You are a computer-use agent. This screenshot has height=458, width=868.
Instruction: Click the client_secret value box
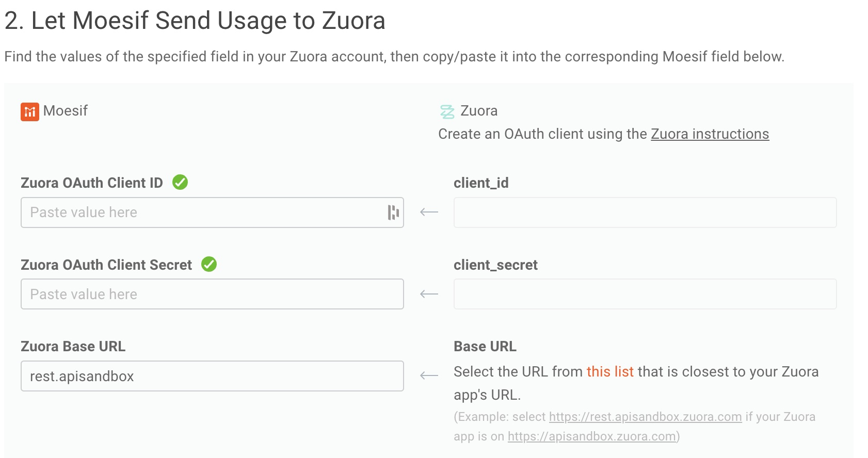point(645,294)
